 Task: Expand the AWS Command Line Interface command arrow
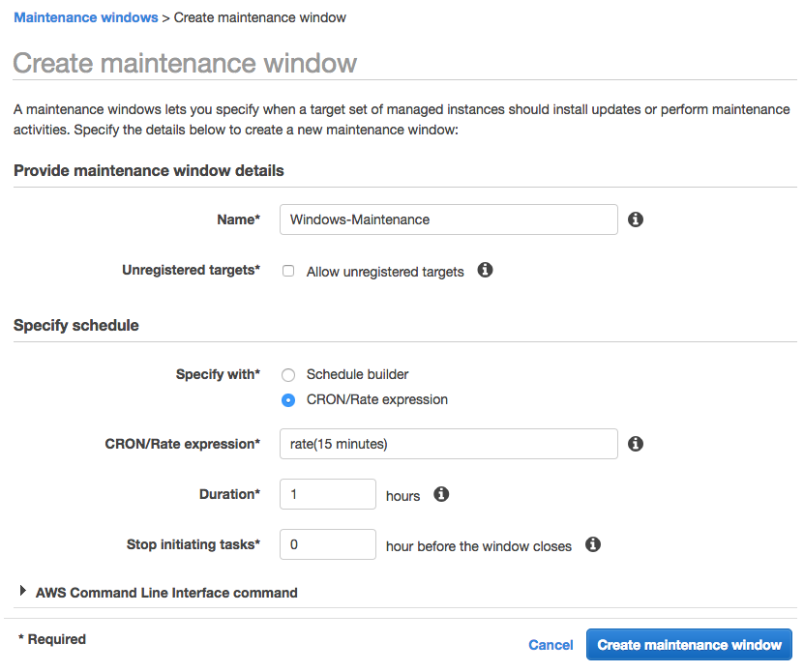(23, 591)
